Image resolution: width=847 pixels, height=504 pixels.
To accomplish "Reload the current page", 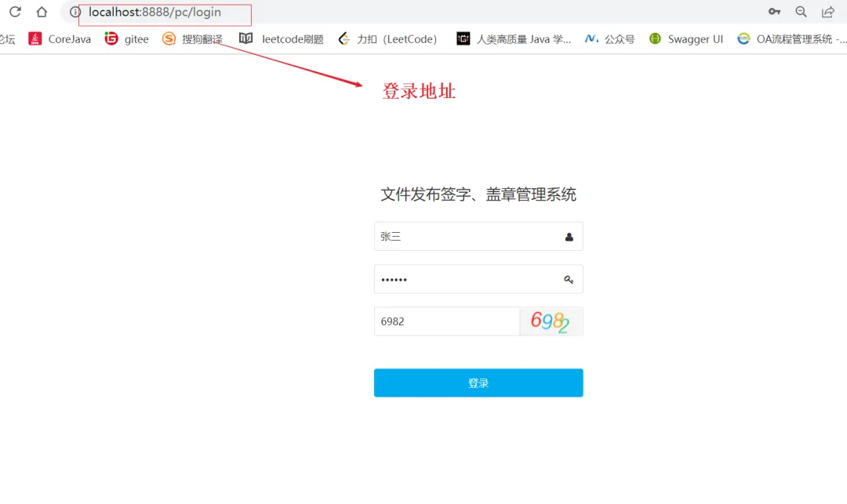I will point(16,13).
